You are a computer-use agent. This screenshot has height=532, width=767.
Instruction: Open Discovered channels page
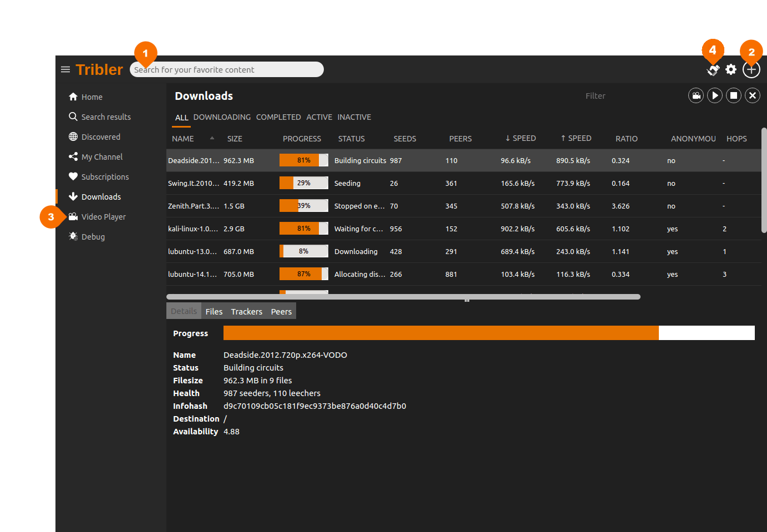(111, 137)
